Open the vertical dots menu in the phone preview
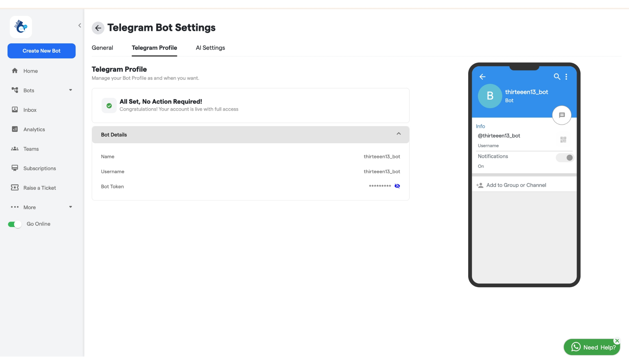This screenshot has height=364, width=629. tap(566, 77)
